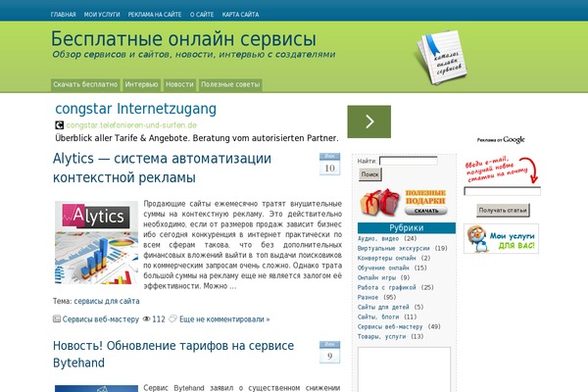Open rubric Разное
The image size is (588, 392).
point(367,297)
